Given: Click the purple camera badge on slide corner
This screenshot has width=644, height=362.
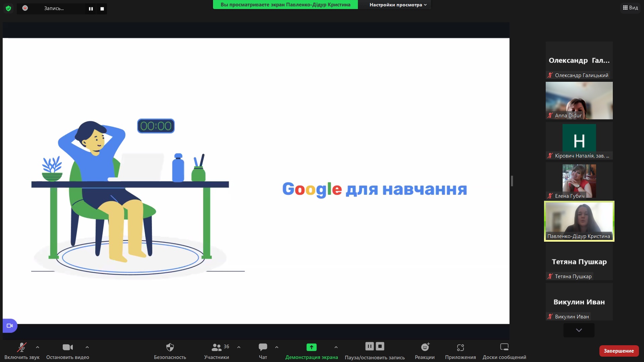Looking at the screenshot, I should (10, 325).
